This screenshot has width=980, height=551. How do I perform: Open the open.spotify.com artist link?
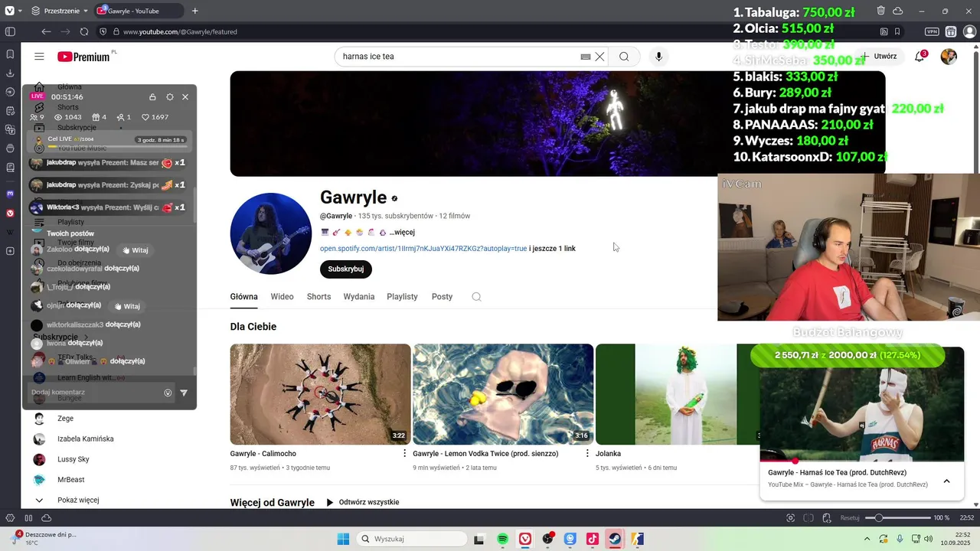[423, 249]
